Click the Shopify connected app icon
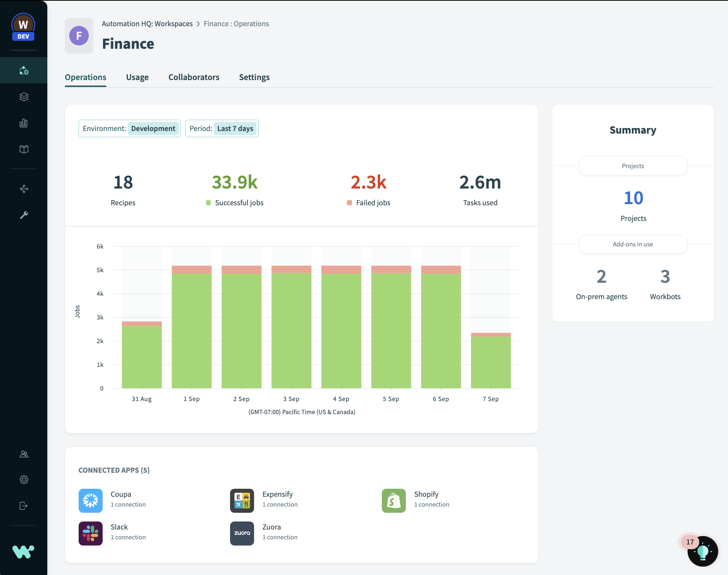 point(393,500)
